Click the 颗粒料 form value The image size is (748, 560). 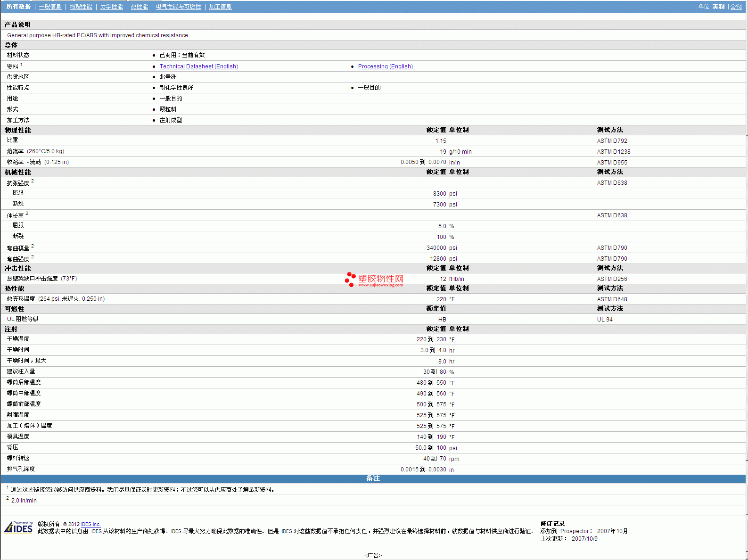[x=168, y=109]
